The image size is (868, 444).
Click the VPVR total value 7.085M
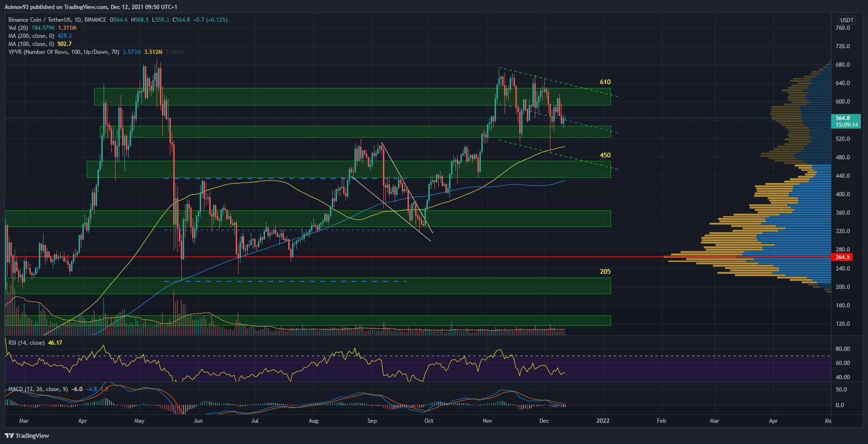(x=175, y=52)
